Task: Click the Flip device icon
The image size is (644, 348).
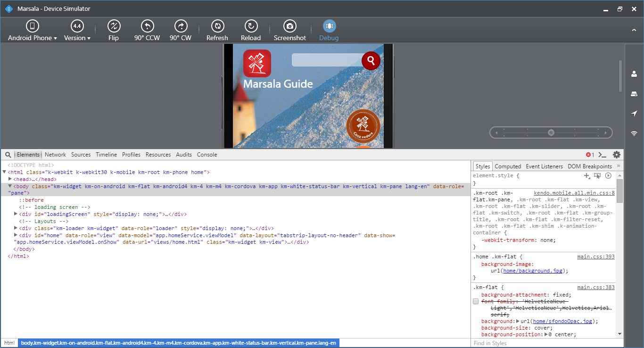Action: click(113, 26)
